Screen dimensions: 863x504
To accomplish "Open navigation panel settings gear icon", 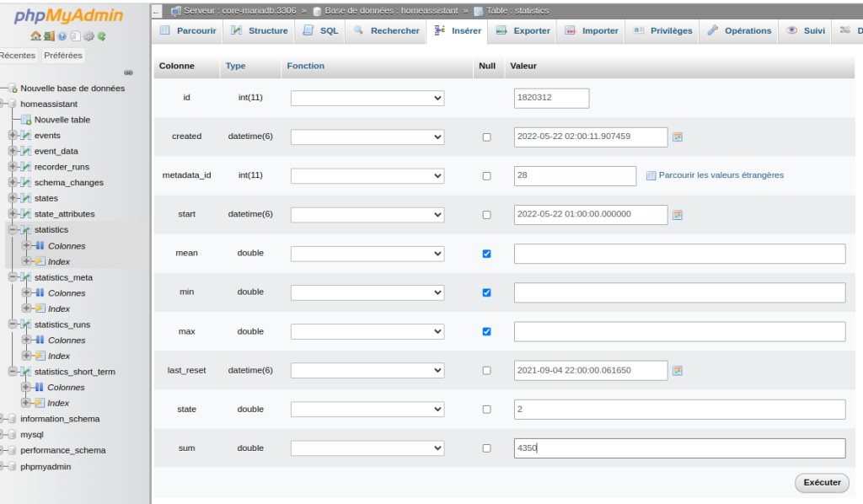I will pyautogui.click(x=88, y=36).
